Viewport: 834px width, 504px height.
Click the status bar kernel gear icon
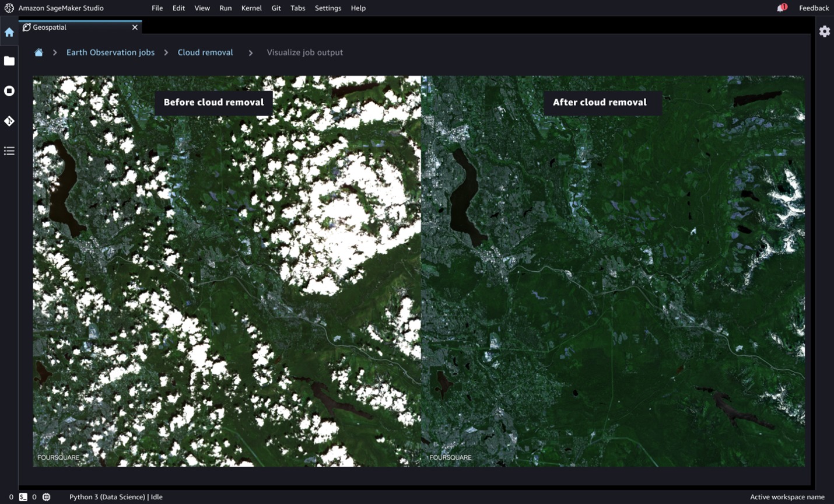coord(47,497)
